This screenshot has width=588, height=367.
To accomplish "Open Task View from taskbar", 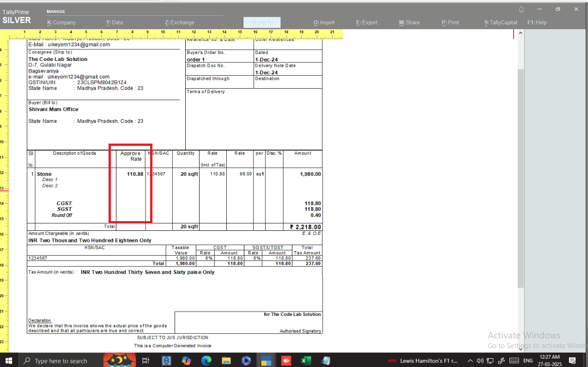I will click(x=145, y=361).
